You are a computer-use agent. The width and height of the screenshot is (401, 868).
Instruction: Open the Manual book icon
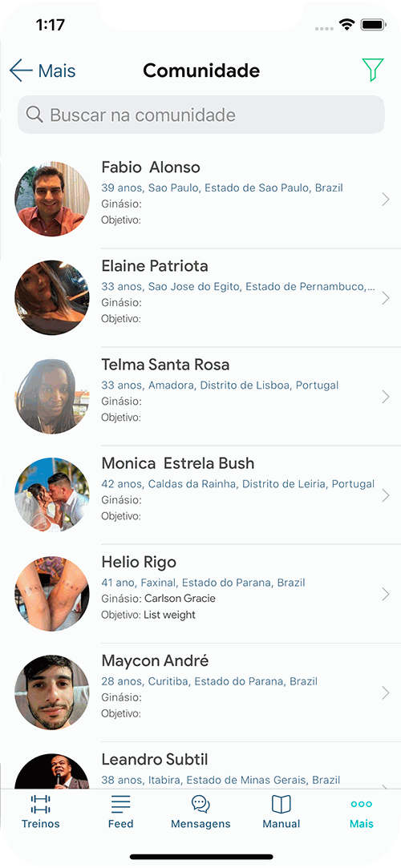click(281, 804)
